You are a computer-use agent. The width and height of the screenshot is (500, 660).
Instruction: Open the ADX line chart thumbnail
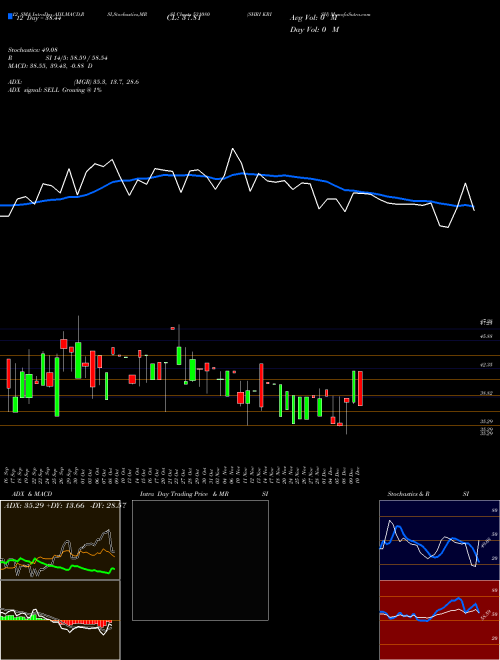tap(60, 540)
